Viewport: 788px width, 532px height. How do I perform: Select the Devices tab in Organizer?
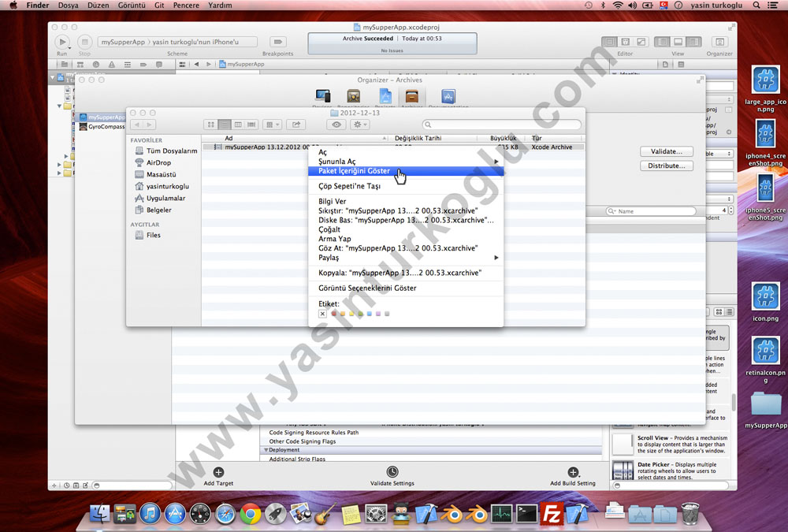322,97
